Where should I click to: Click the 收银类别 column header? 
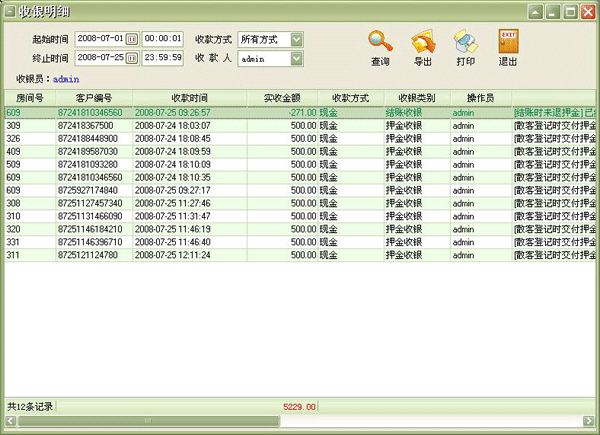coord(414,98)
